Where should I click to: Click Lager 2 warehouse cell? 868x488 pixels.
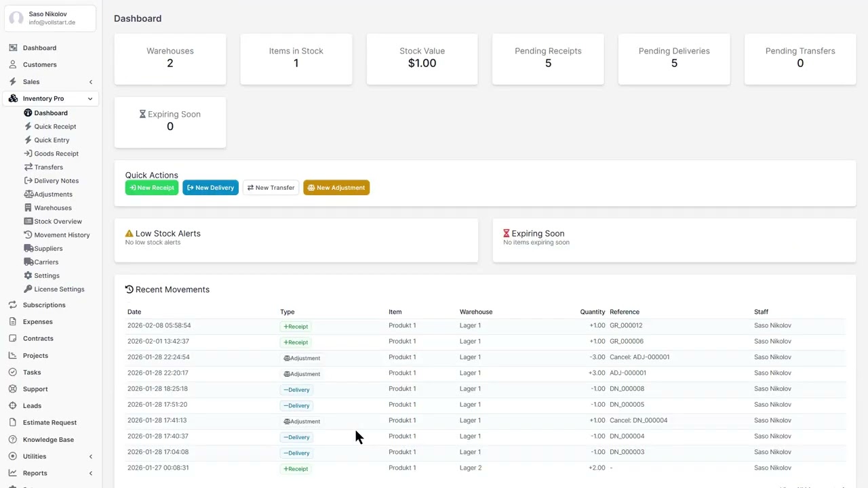[x=471, y=468]
